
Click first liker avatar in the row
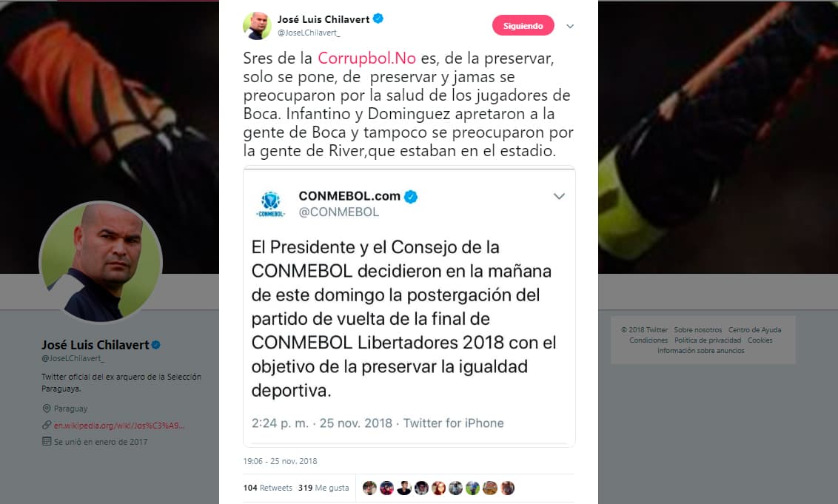(369, 488)
